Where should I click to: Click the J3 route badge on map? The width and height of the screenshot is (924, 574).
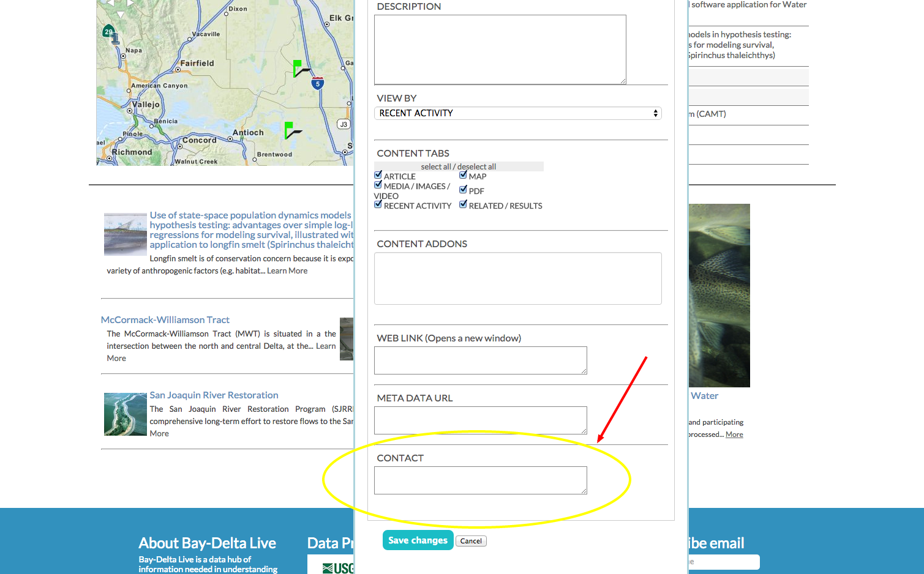click(344, 124)
